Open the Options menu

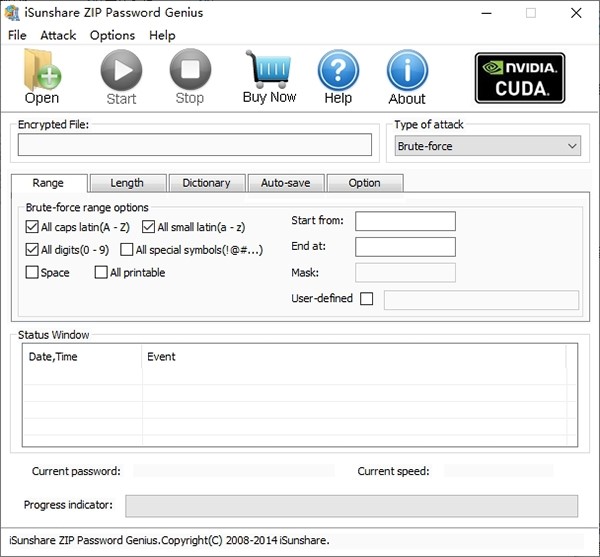tap(112, 35)
